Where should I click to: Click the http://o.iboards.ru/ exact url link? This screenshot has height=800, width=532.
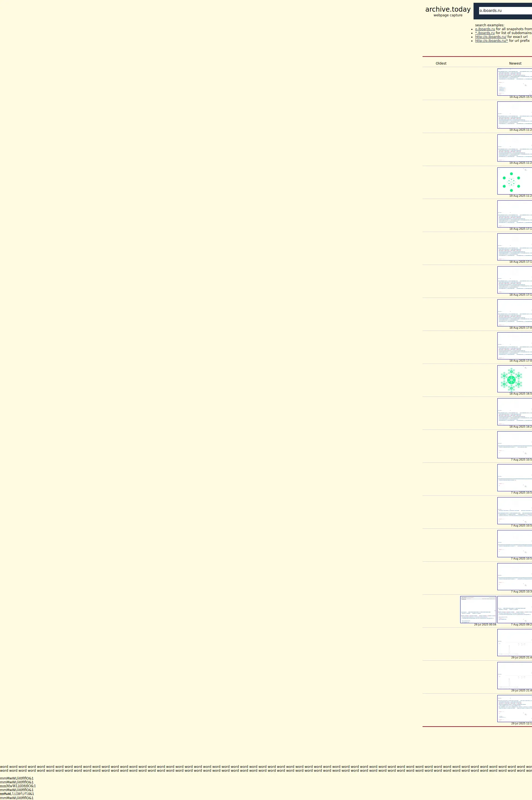tap(490, 37)
